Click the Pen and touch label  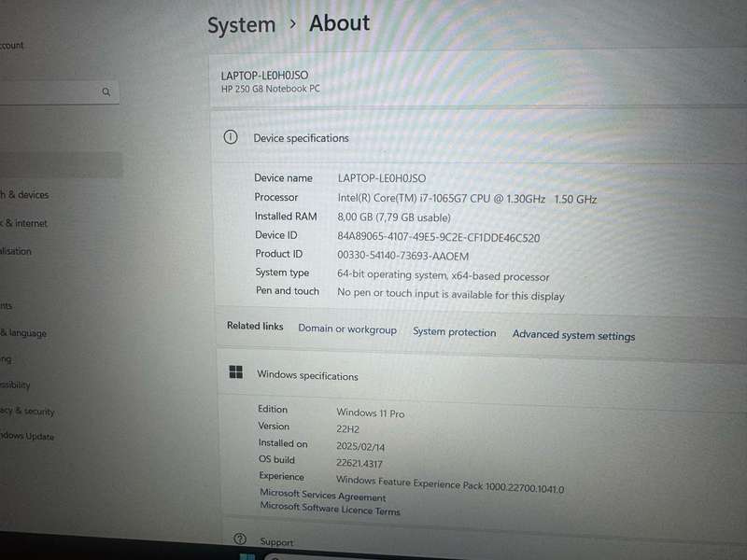click(288, 290)
